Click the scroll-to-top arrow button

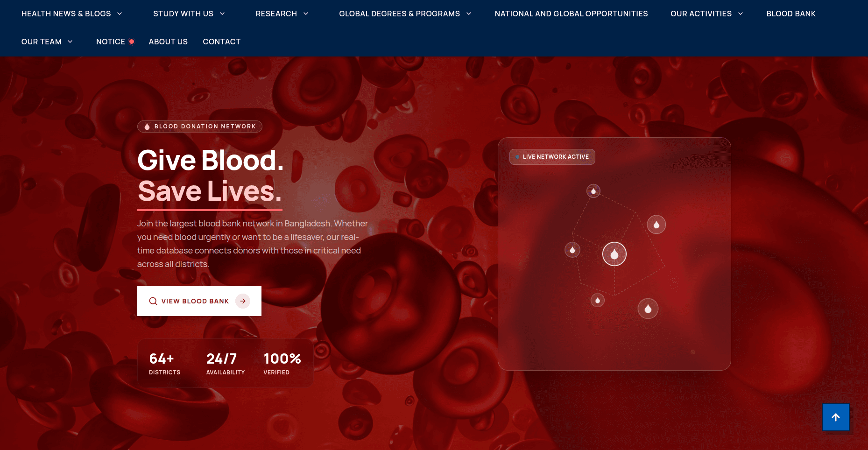coord(835,417)
